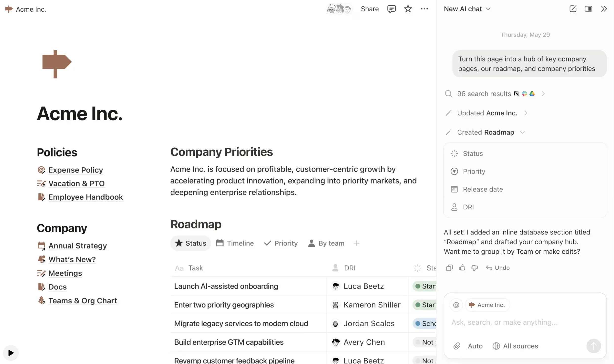Toggle the AI panel sidebar layout icon
Image resolution: width=614 pixels, height=364 pixels.
coord(588,9)
